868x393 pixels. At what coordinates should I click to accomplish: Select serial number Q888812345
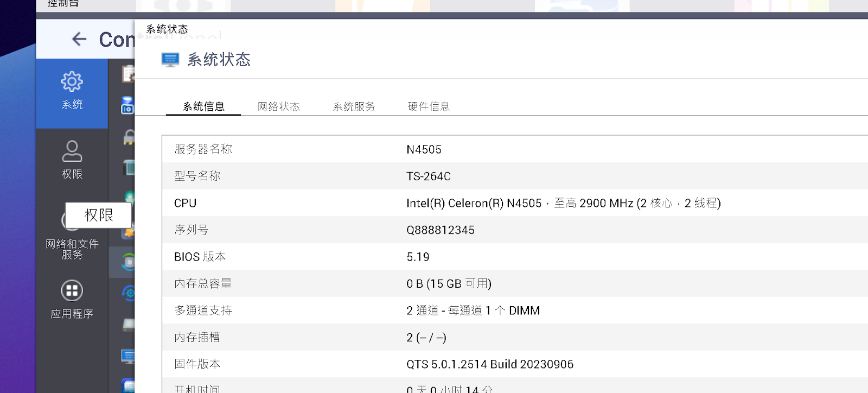point(441,230)
